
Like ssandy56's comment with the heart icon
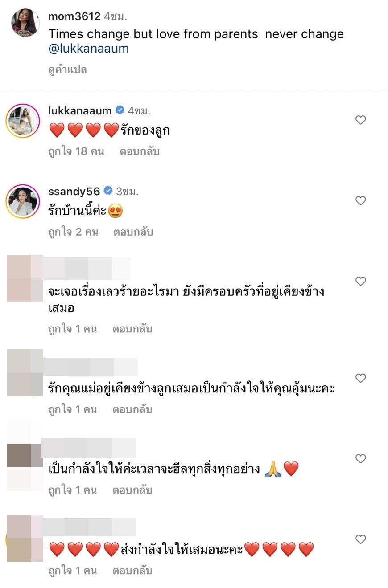point(360,200)
